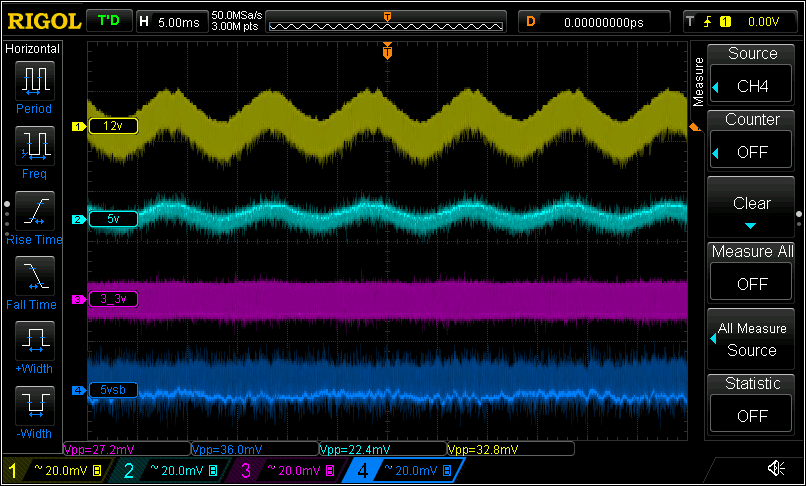Click the Vpp=22.4mV measurement

pyautogui.click(x=382, y=449)
